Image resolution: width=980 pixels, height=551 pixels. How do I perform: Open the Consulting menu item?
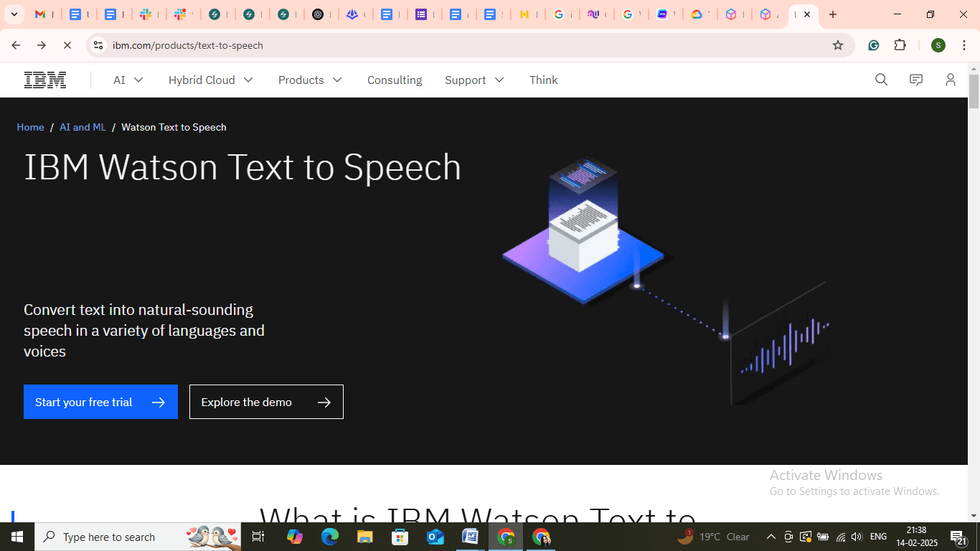coord(395,80)
